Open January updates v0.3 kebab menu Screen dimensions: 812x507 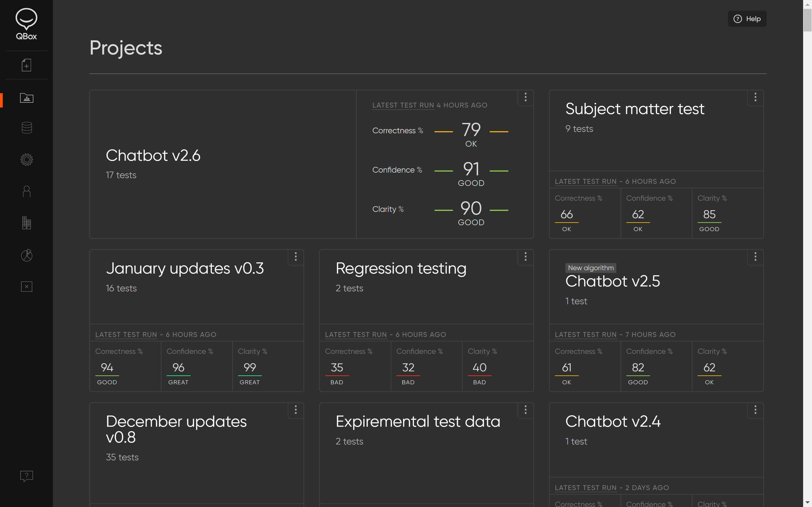click(x=296, y=257)
